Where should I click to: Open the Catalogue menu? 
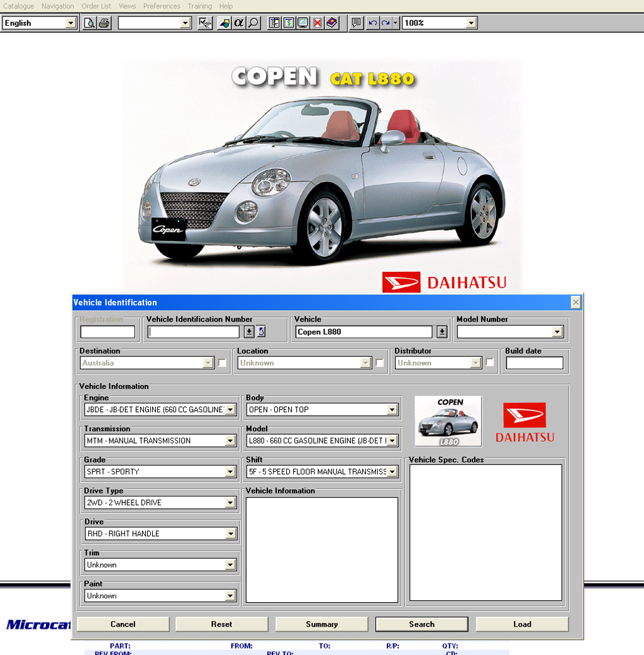[18, 6]
